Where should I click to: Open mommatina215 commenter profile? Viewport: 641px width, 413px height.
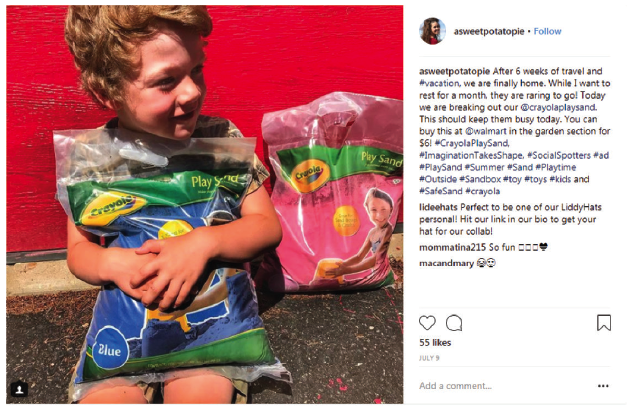tap(453, 247)
